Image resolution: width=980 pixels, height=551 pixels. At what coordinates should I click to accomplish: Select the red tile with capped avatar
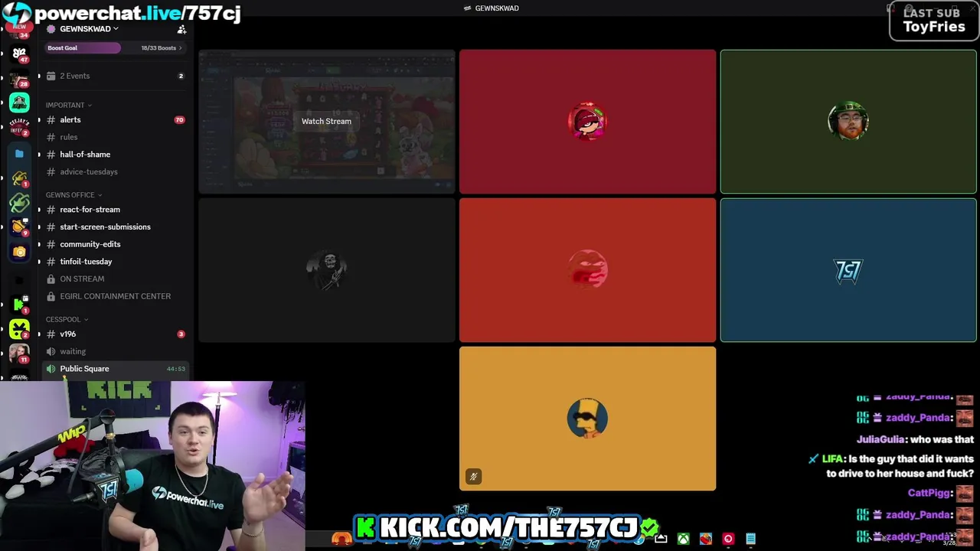[x=587, y=121]
